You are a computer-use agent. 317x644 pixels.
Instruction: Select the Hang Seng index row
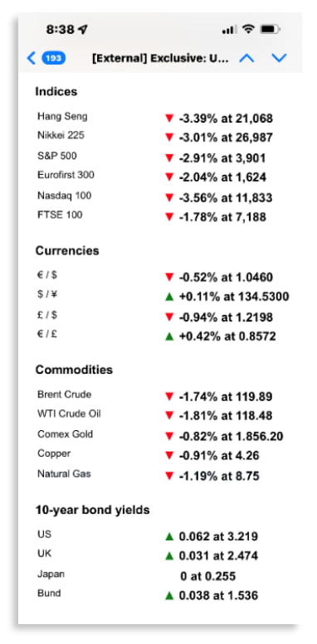click(x=155, y=119)
